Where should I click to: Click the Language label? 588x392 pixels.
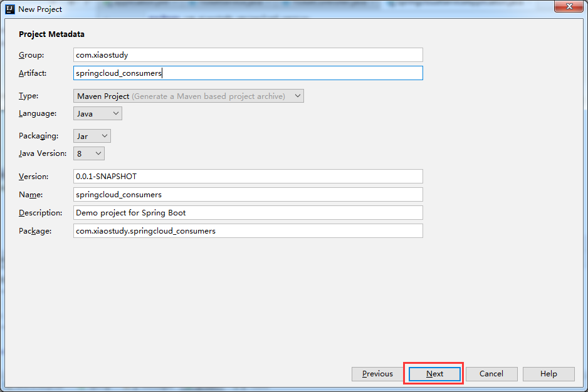(x=38, y=113)
